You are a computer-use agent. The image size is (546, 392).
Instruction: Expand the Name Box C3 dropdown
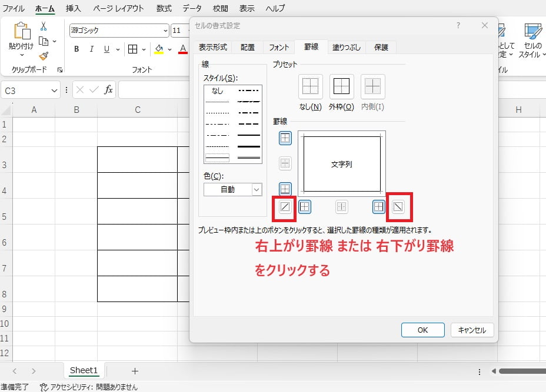(54, 91)
